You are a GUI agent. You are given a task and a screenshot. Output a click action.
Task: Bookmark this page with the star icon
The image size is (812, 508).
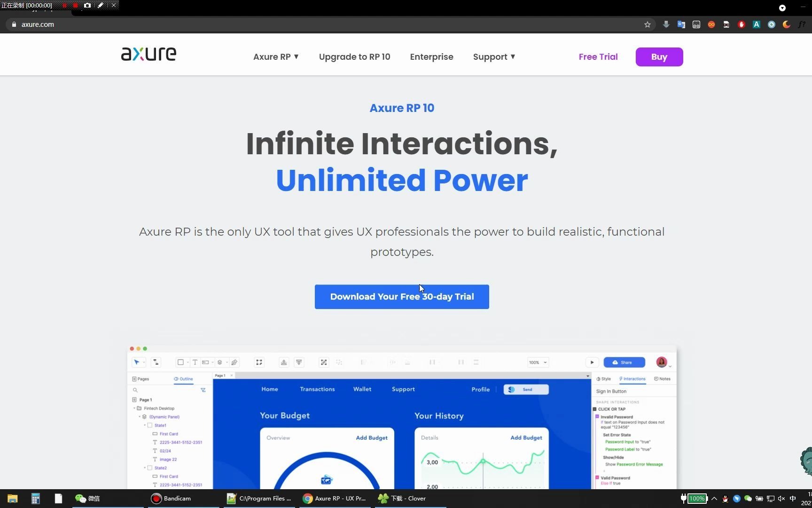tap(648, 24)
